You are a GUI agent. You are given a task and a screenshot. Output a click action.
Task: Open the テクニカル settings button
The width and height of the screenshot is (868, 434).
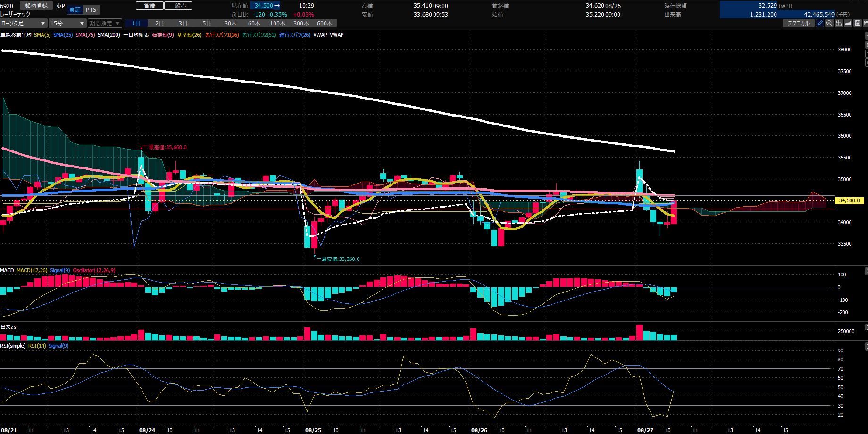pyautogui.click(x=799, y=23)
